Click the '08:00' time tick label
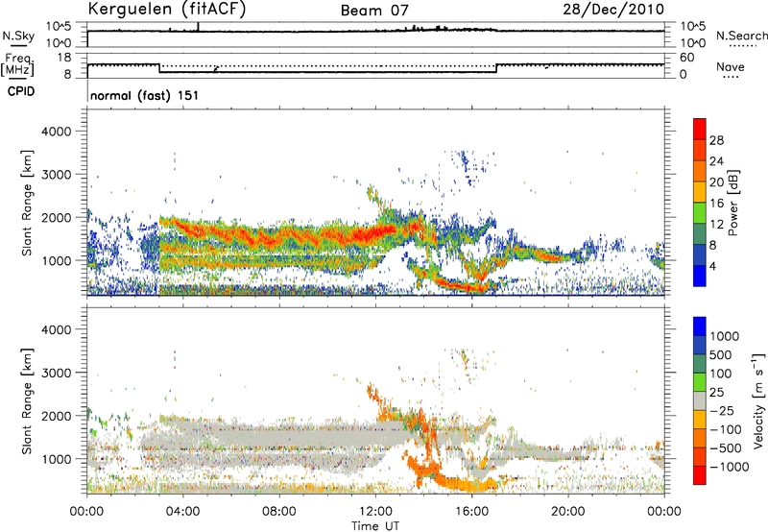This screenshot has height=532, width=768. click(279, 512)
